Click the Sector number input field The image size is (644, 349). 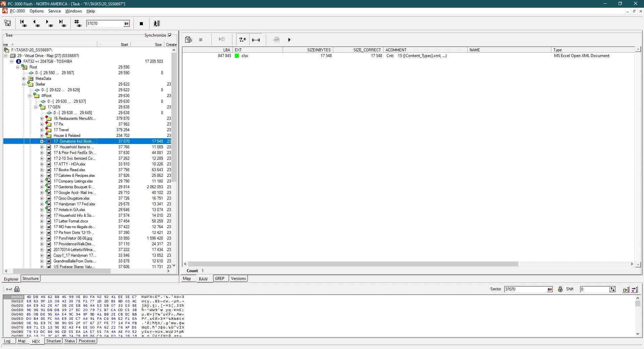(x=525, y=289)
